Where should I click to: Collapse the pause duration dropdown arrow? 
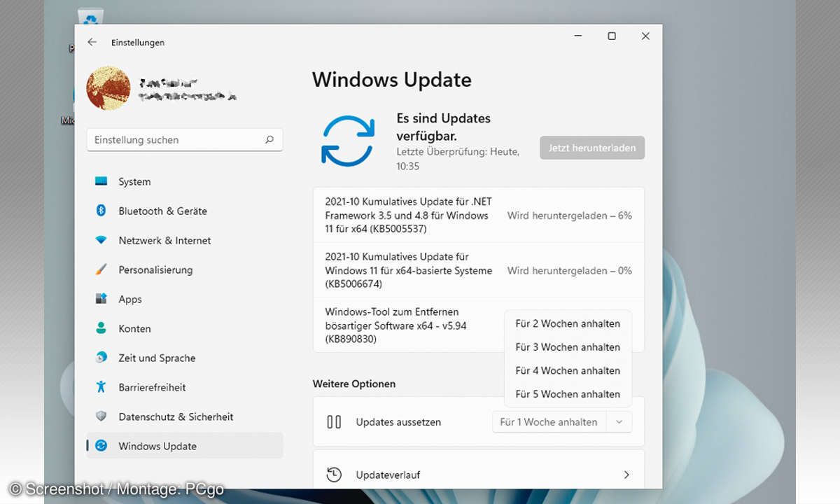point(619,422)
